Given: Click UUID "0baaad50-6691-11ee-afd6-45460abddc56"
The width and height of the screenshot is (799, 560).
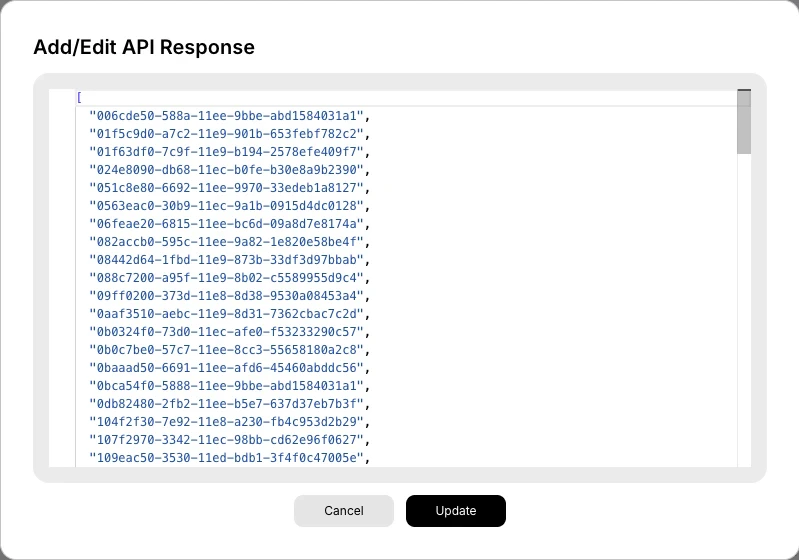Looking at the screenshot, I should click(226, 368).
